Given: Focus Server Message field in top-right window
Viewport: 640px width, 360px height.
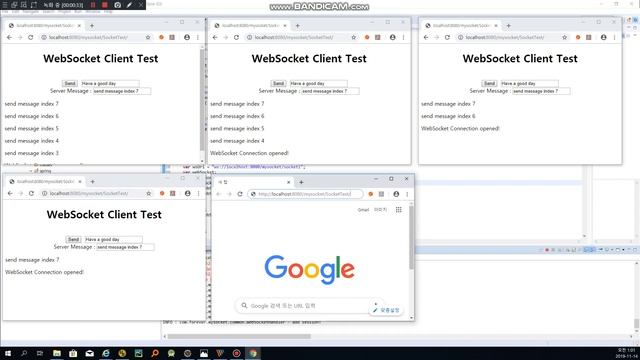Looking at the screenshot, I should (x=541, y=91).
